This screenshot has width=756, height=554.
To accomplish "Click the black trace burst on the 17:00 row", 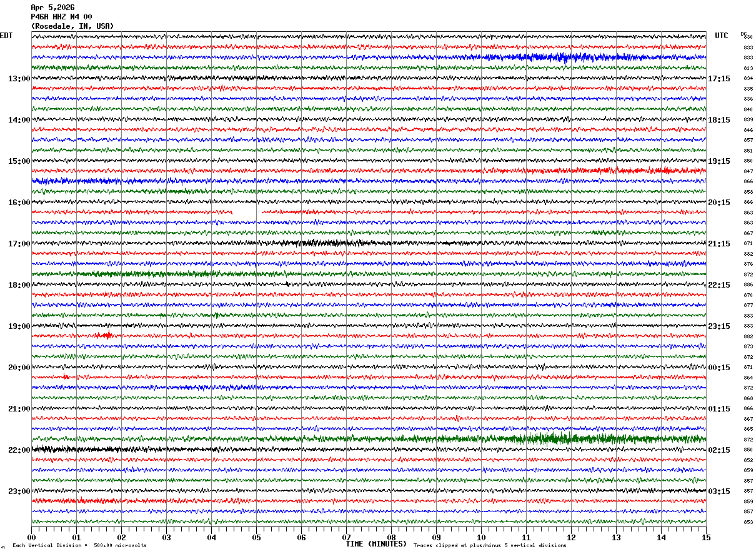I will point(325,243).
